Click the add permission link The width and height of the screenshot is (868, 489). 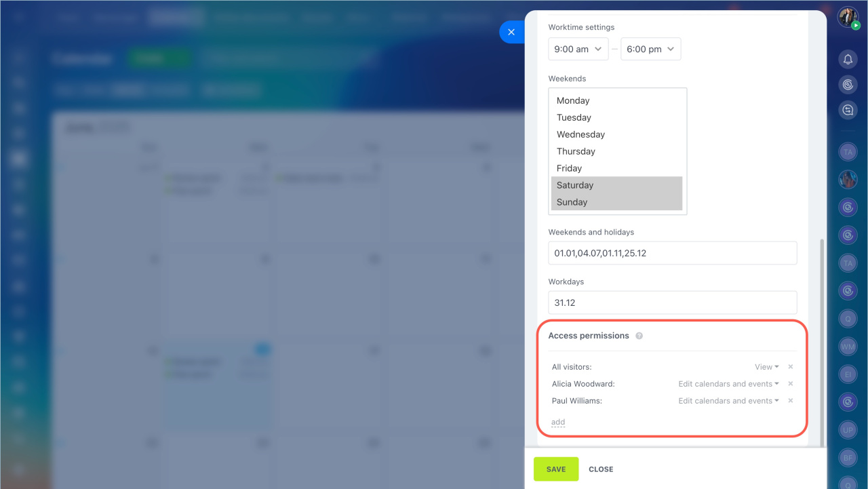point(557,422)
